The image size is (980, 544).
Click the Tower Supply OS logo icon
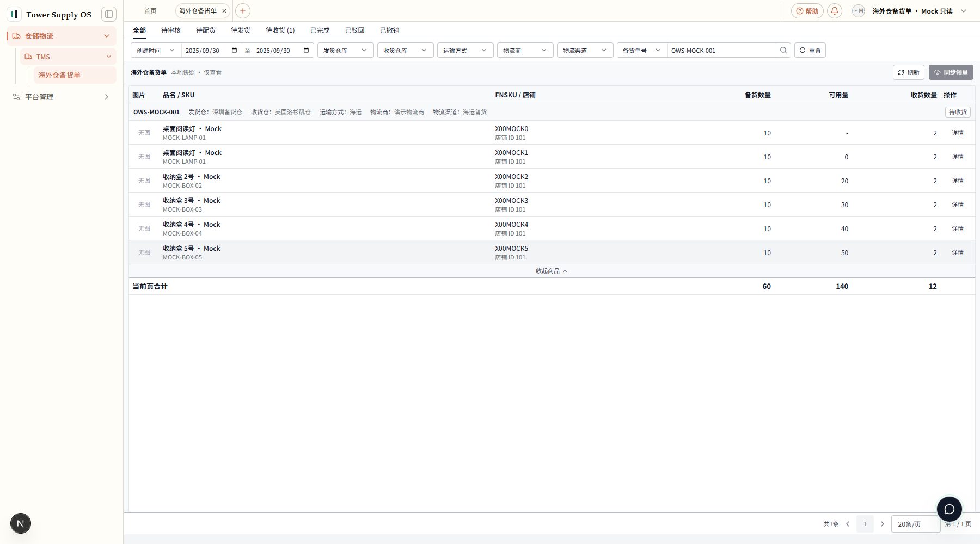(x=14, y=14)
